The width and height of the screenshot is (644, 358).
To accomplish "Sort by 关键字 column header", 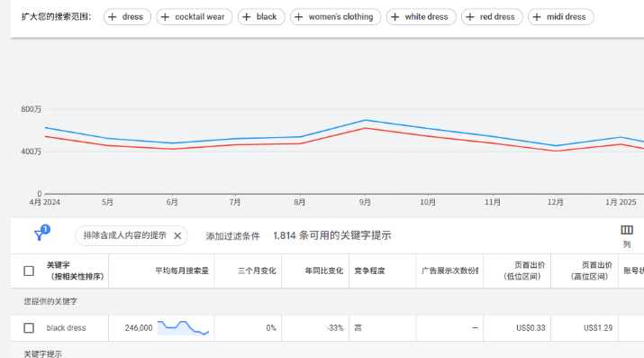I will click(75, 271).
